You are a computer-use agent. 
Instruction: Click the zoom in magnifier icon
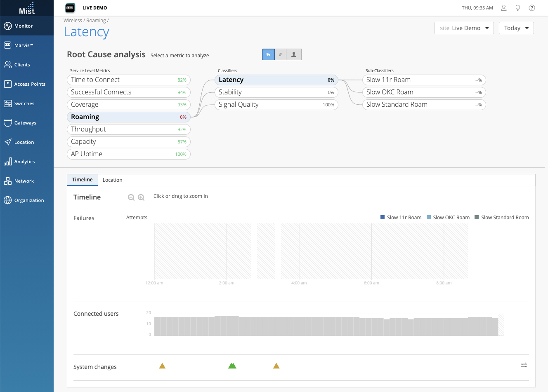141,197
